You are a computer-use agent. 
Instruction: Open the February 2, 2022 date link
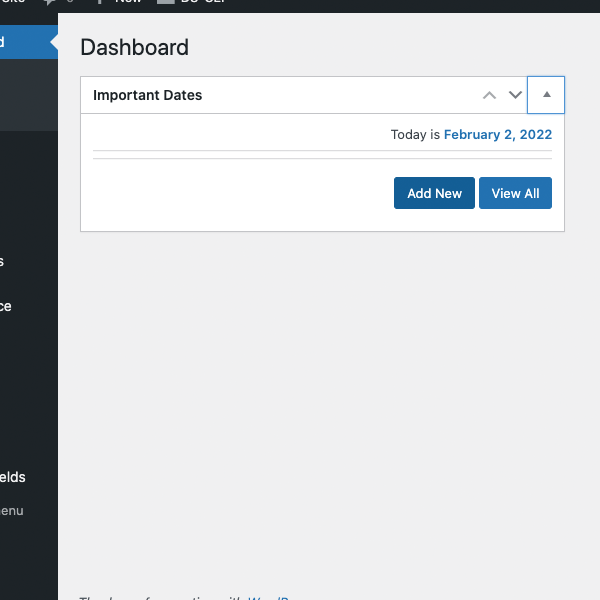click(x=497, y=134)
